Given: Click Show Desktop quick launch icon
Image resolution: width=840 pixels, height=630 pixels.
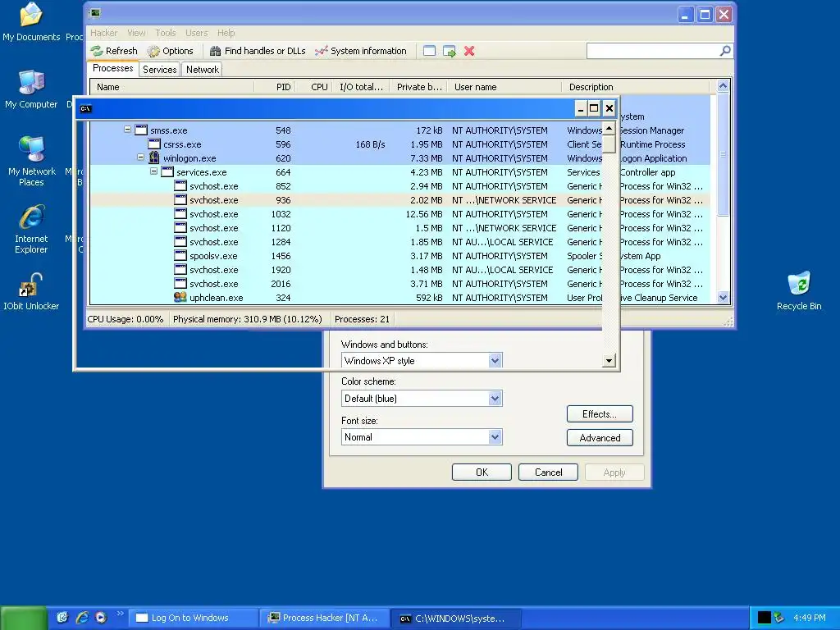Looking at the screenshot, I should click(62, 618).
